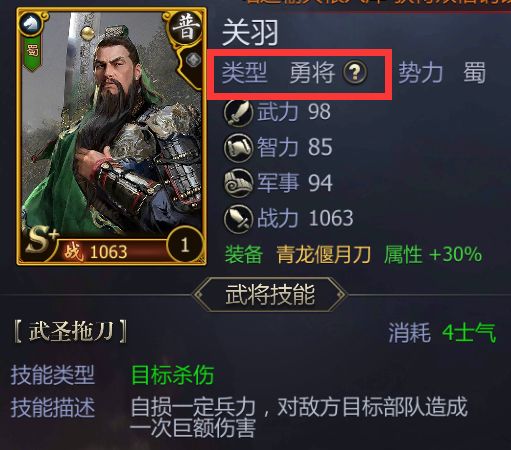Click the 属性 +30% bonus text
This screenshot has width=511, height=450.
(x=433, y=255)
